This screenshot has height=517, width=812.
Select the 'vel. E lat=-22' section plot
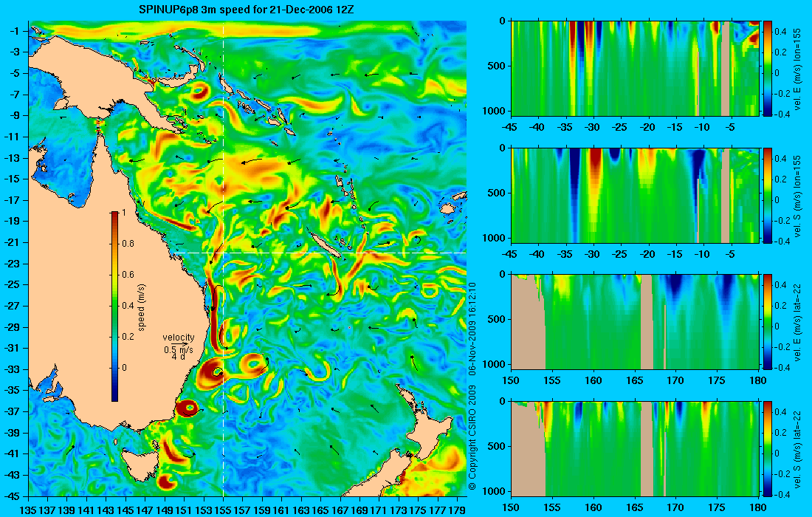(635, 322)
